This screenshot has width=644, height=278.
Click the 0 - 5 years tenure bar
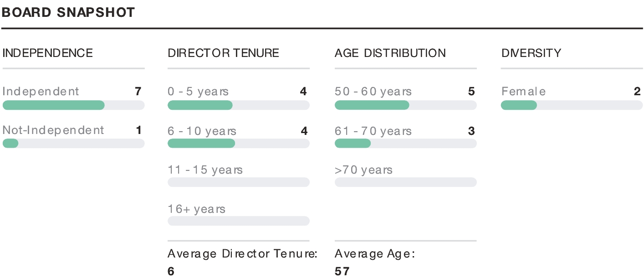[238, 105]
